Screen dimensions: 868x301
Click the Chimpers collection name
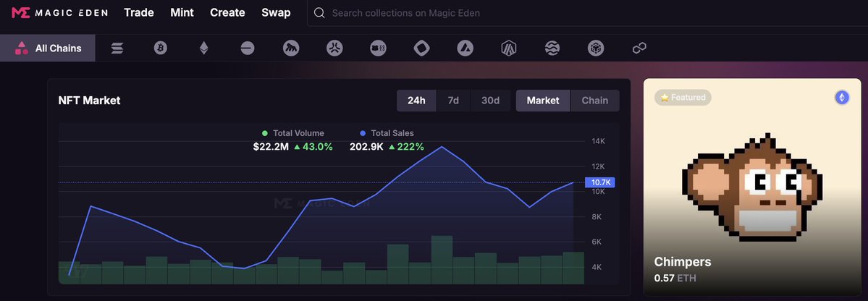tap(683, 262)
